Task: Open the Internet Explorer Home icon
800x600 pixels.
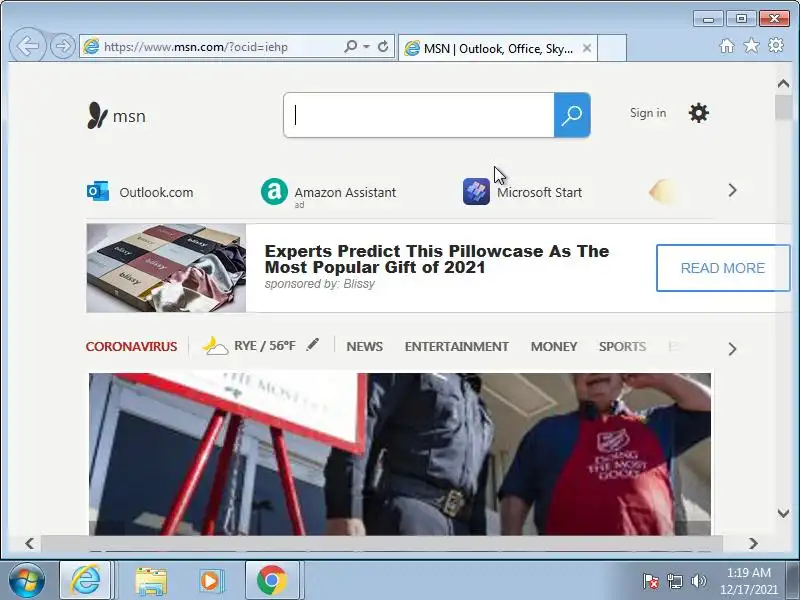Action: point(727,46)
